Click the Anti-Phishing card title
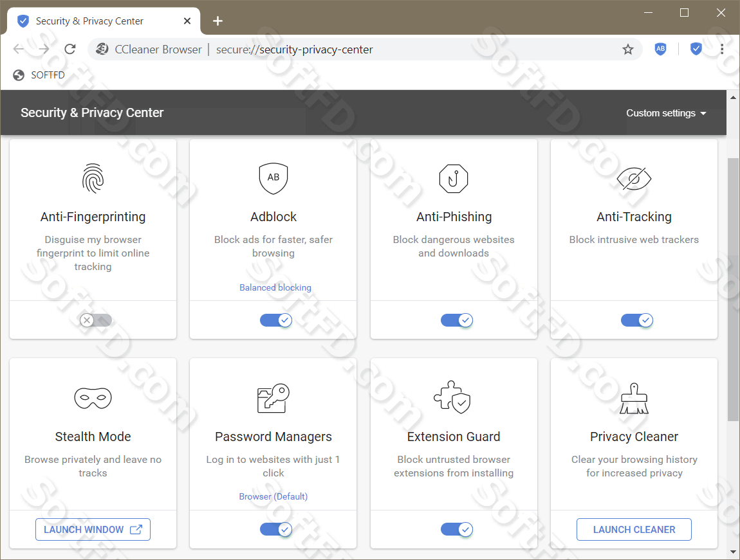 click(x=454, y=217)
